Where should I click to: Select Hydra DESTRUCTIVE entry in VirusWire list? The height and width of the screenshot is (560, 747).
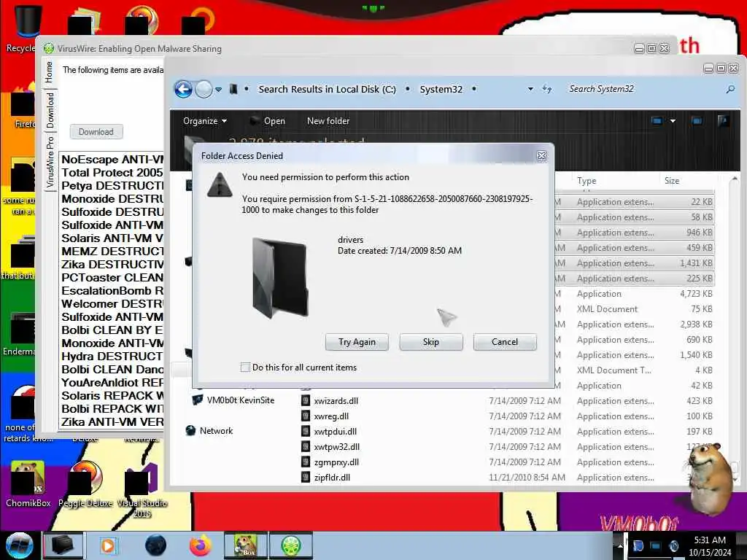click(x=112, y=356)
